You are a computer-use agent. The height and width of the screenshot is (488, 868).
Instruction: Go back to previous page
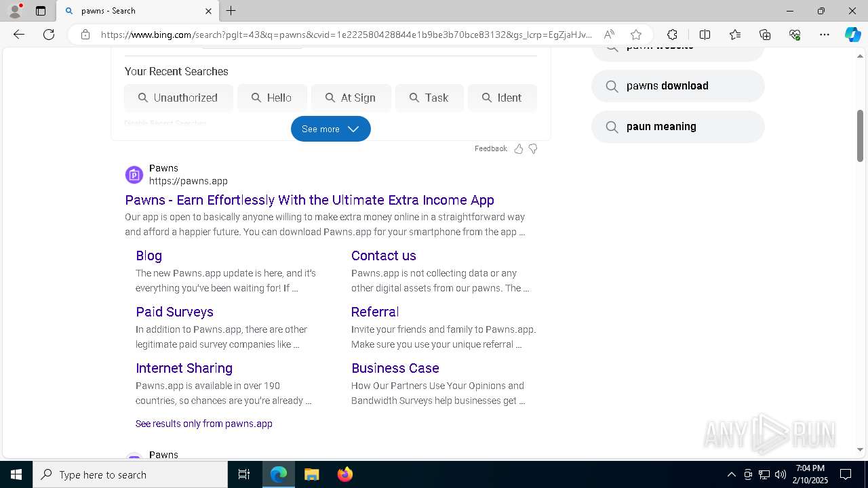[19, 35]
